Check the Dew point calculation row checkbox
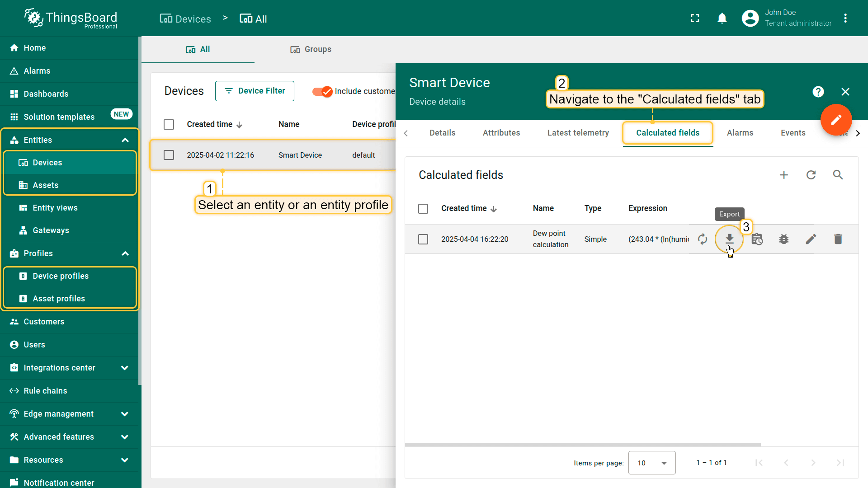The image size is (868, 488). pos(423,239)
